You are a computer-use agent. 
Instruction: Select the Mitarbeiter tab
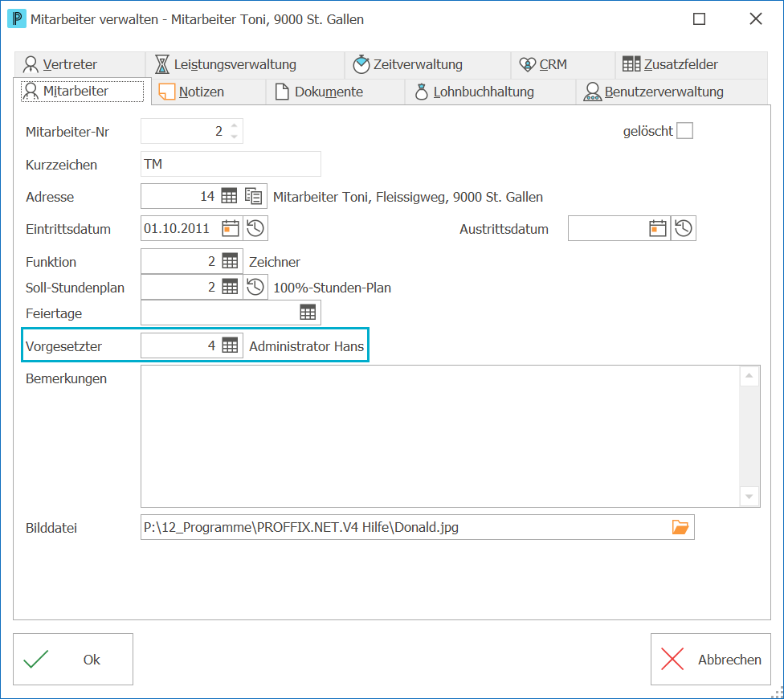[x=82, y=91]
